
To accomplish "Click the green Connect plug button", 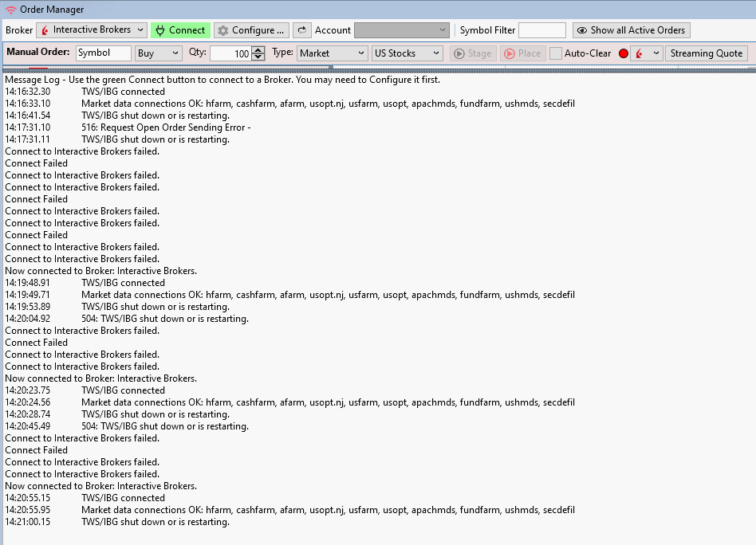I will [180, 30].
